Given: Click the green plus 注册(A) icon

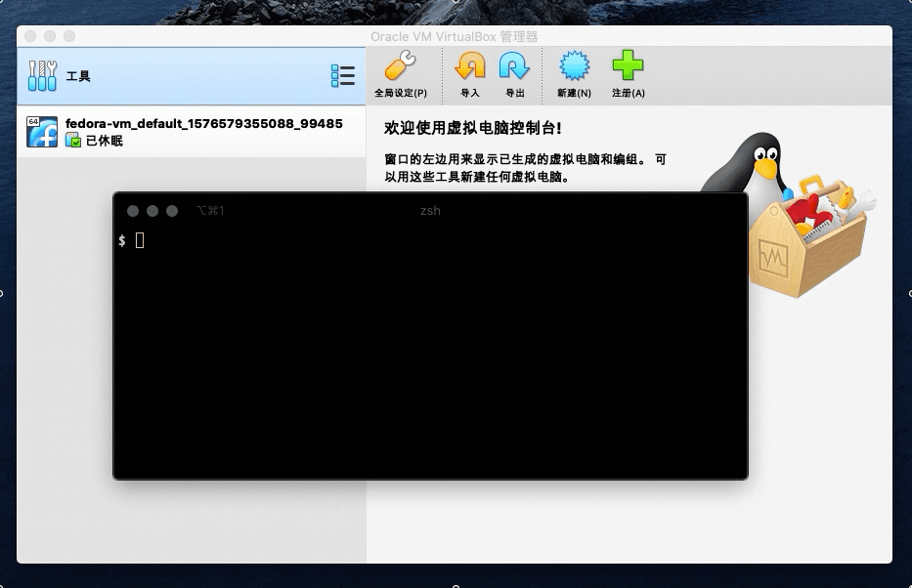Looking at the screenshot, I should (629, 65).
